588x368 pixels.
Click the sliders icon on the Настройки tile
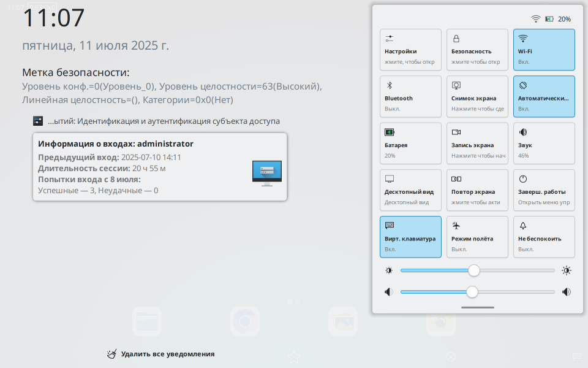[390, 38]
